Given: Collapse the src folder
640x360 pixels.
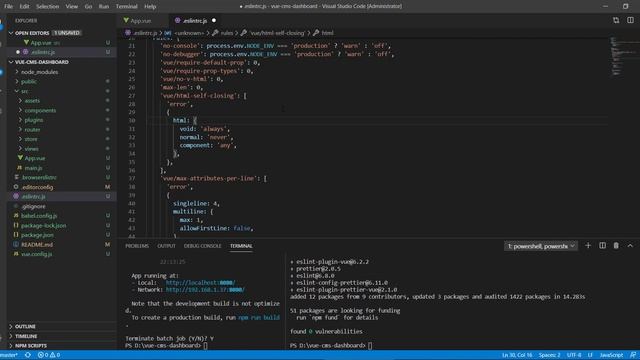Looking at the screenshot, I should point(24,91).
